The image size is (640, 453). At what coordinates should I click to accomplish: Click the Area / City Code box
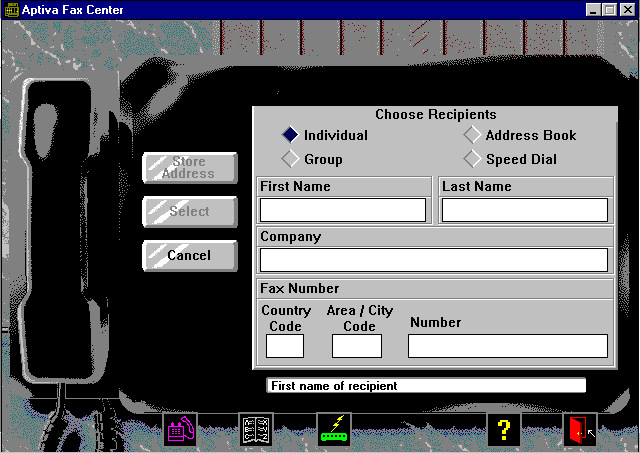pos(357,346)
